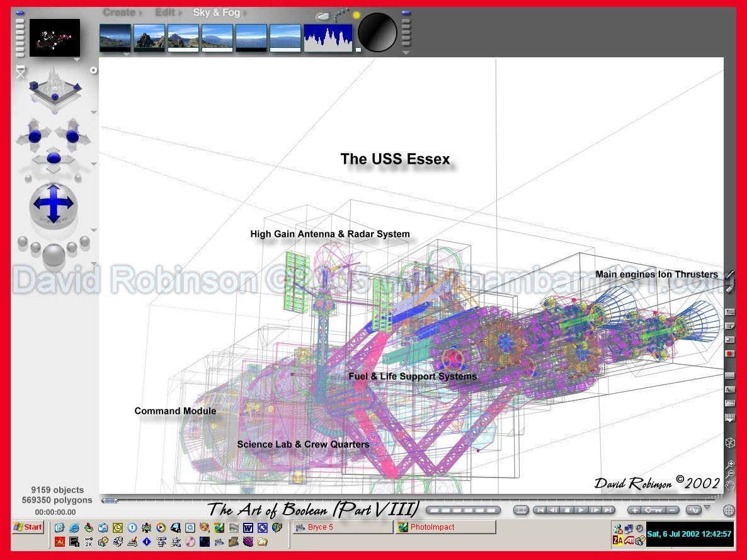The image size is (747, 560).
Task: Toggle the small ring button beside view control
Action: tap(93, 70)
